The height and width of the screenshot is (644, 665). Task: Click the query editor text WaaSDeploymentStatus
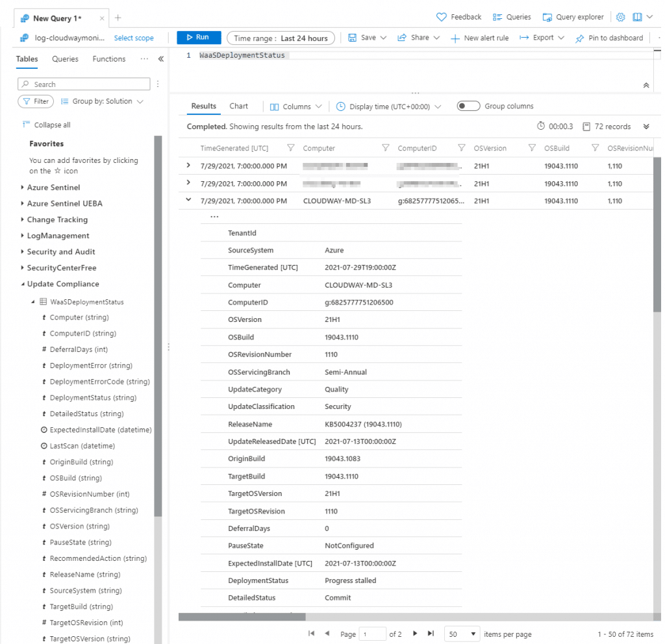pos(242,55)
